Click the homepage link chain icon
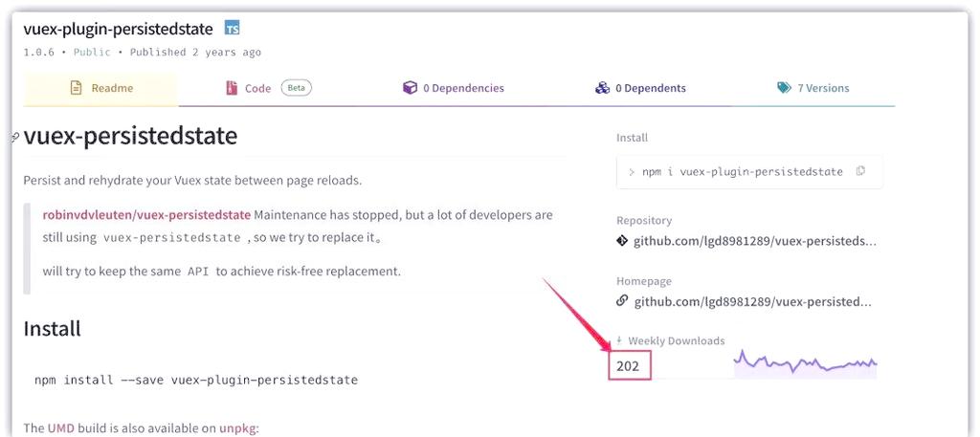 622,301
